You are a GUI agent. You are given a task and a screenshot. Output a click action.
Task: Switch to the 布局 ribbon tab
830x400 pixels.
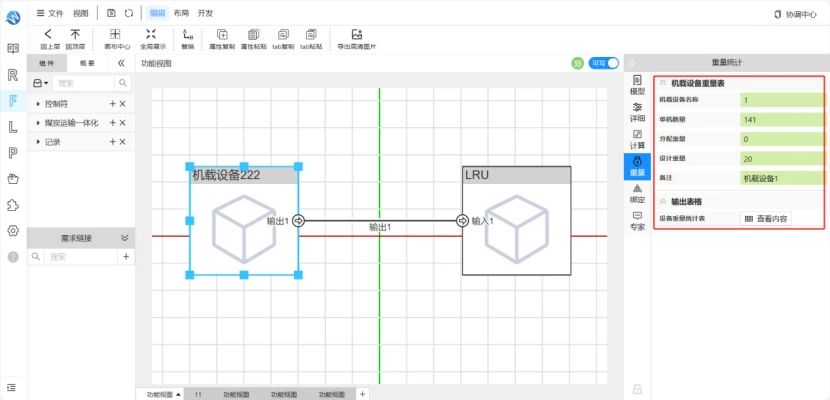tap(181, 13)
